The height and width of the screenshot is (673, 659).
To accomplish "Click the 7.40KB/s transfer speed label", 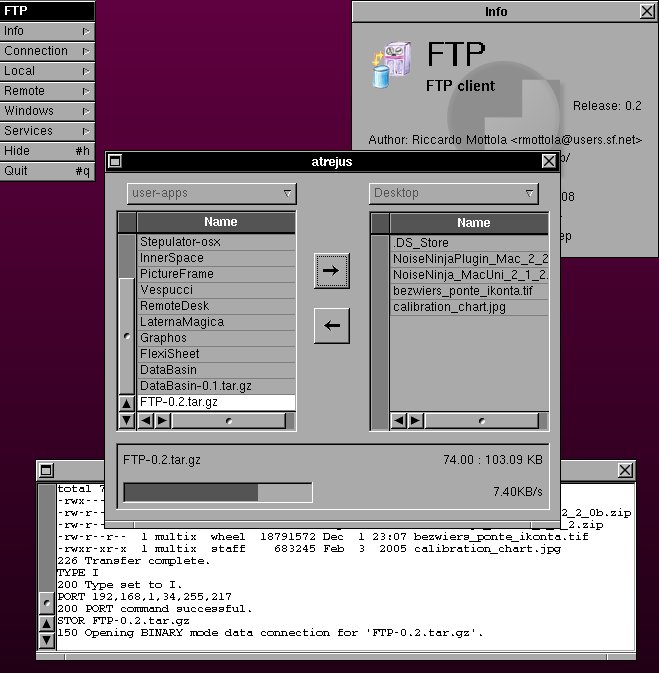I will point(517,492).
